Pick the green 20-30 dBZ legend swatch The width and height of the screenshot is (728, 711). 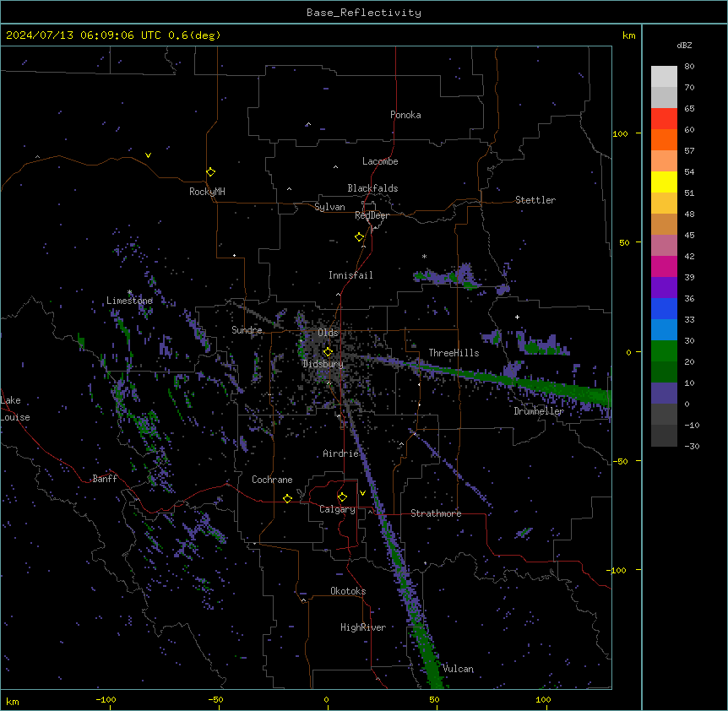[664, 351]
